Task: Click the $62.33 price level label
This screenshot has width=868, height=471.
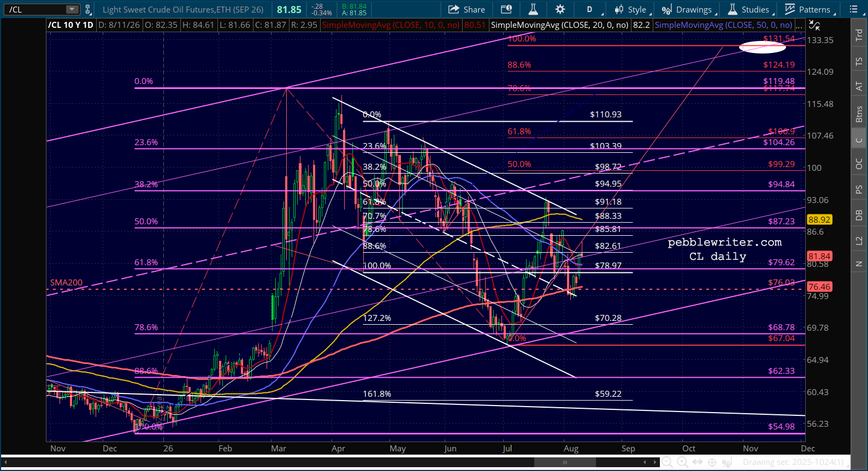Action: 781,371
